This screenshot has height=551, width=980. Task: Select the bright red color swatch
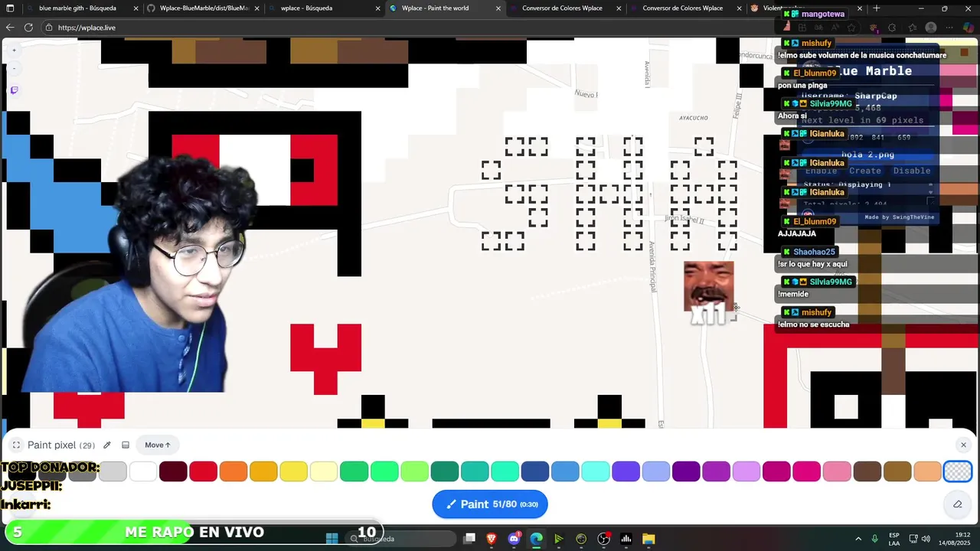[203, 471]
